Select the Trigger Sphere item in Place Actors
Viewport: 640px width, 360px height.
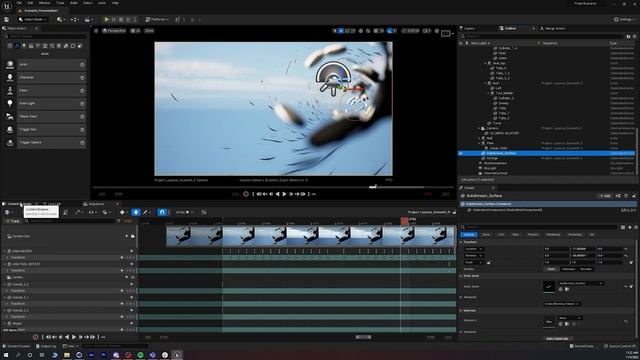point(51,142)
